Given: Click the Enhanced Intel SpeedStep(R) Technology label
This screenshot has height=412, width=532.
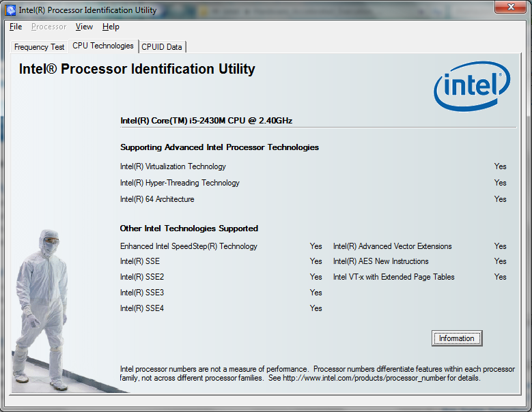Looking at the screenshot, I should [x=188, y=246].
